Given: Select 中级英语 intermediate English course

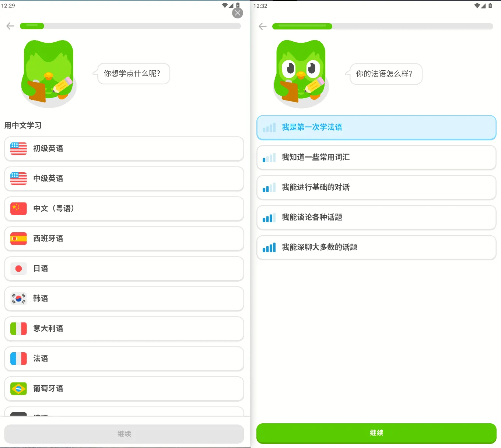Looking at the screenshot, I should pyautogui.click(x=124, y=179).
